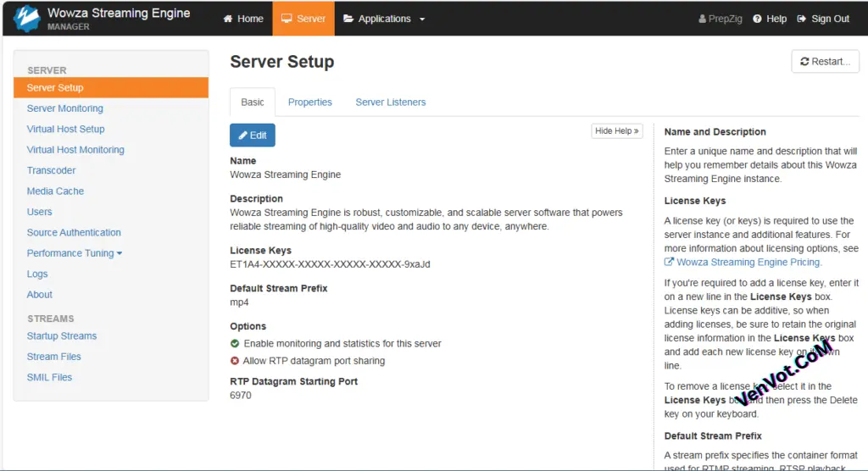This screenshot has width=868, height=471.
Task: Click the mp4 Default Stream Prefix value
Action: click(239, 302)
